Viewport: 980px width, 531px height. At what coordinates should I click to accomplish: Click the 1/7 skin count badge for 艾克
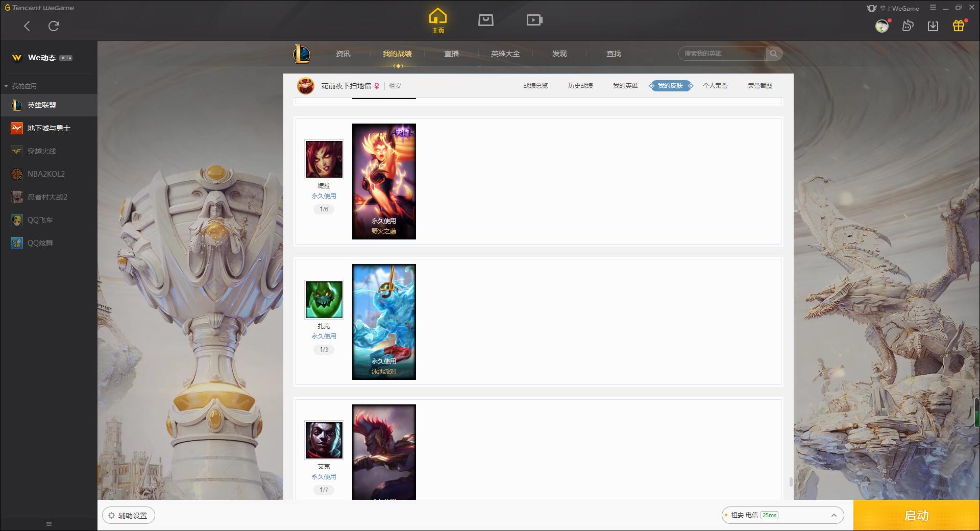point(324,490)
